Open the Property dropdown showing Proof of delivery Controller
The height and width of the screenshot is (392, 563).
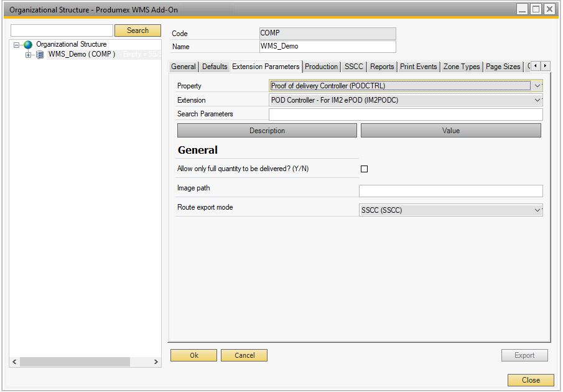(537, 85)
